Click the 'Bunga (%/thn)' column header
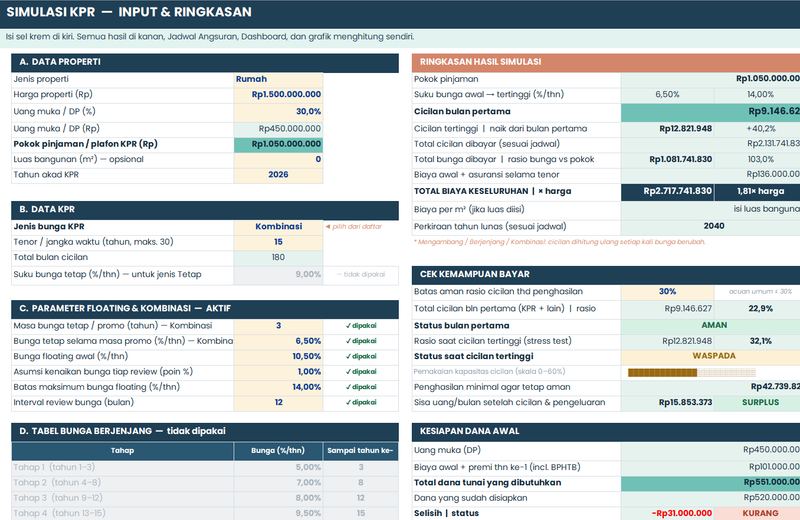 (x=278, y=451)
